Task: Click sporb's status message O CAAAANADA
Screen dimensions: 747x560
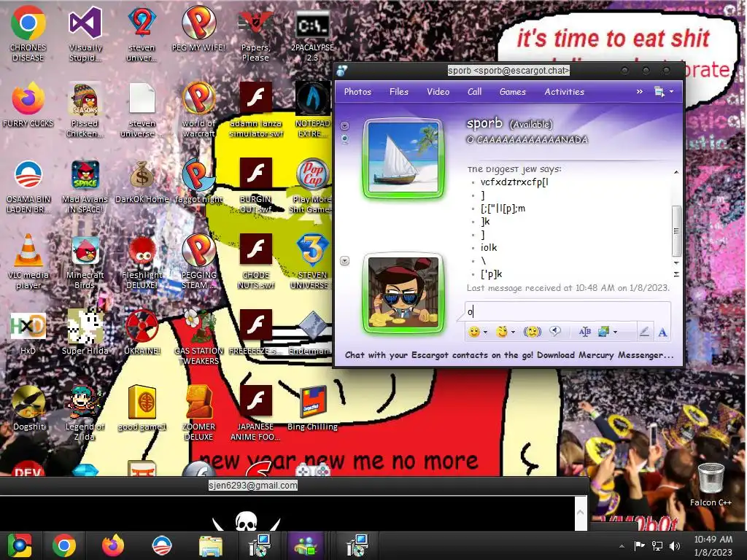Action: pyautogui.click(x=527, y=139)
